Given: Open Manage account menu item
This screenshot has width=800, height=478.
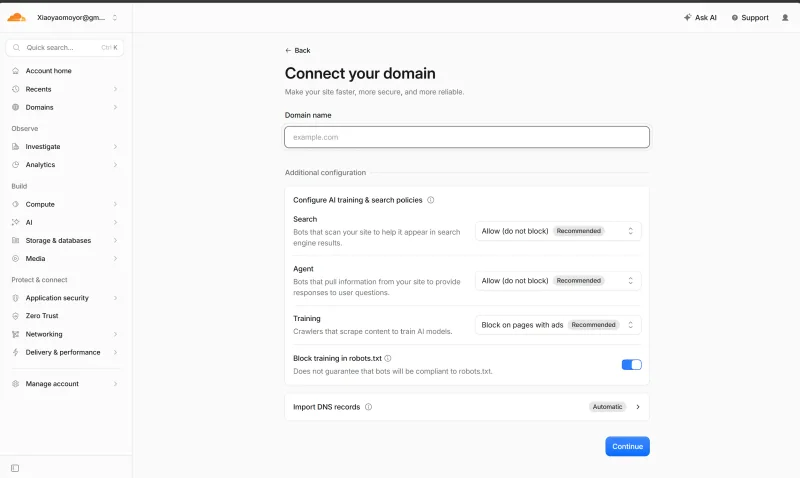Looking at the screenshot, I should [65, 384].
